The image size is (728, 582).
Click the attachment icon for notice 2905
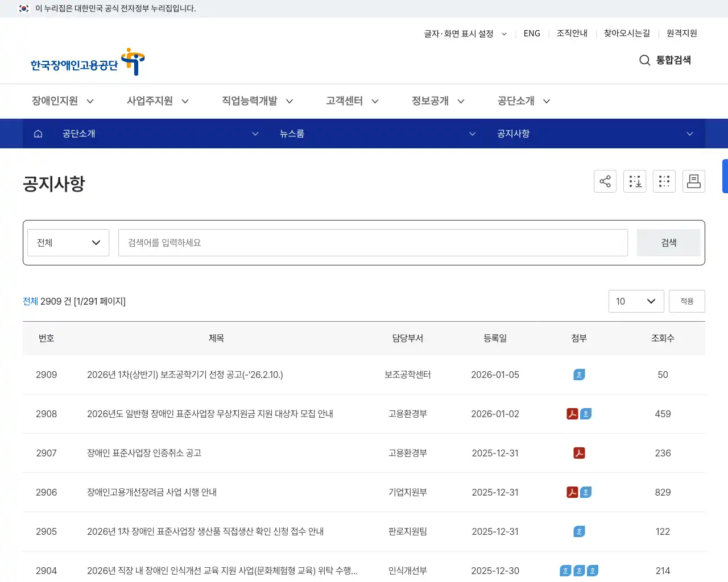[x=578, y=531]
